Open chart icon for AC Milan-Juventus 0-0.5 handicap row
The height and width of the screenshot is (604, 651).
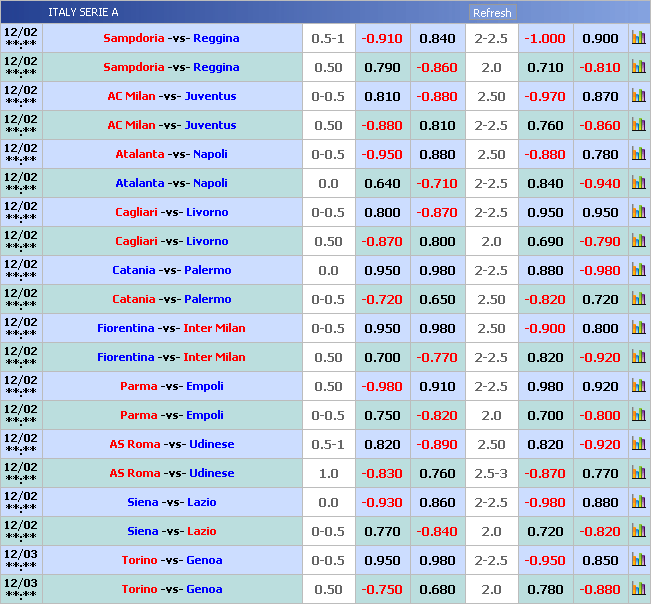(x=638, y=96)
